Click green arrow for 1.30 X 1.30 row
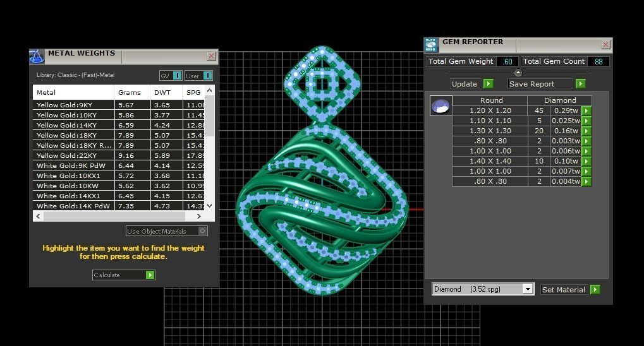 click(586, 131)
